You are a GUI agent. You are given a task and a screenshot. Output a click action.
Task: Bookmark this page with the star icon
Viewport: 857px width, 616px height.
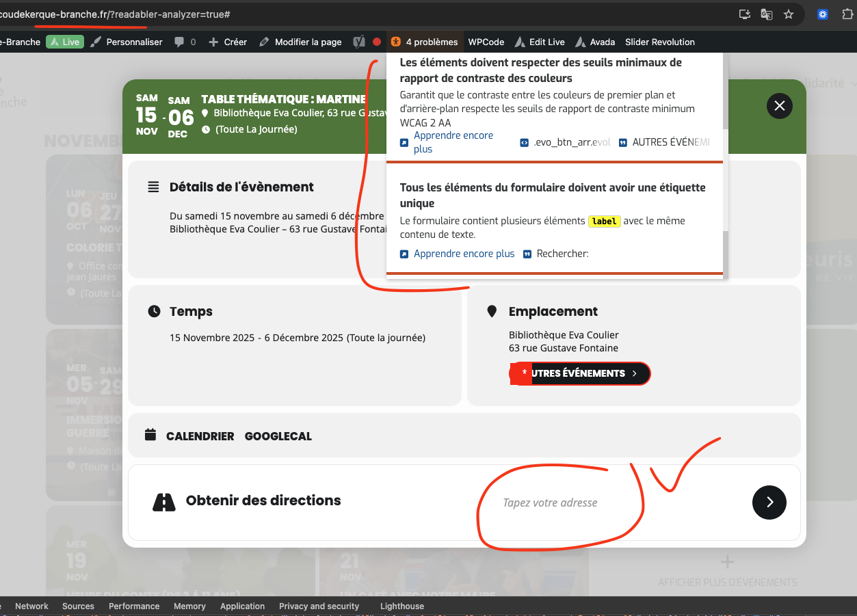click(x=789, y=14)
